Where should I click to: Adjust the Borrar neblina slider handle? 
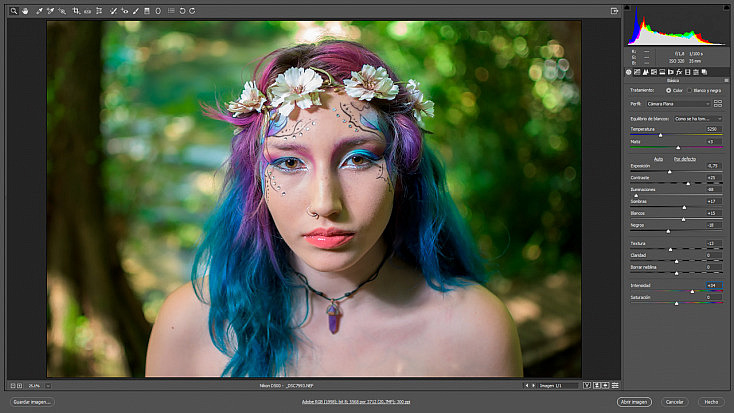676,273
